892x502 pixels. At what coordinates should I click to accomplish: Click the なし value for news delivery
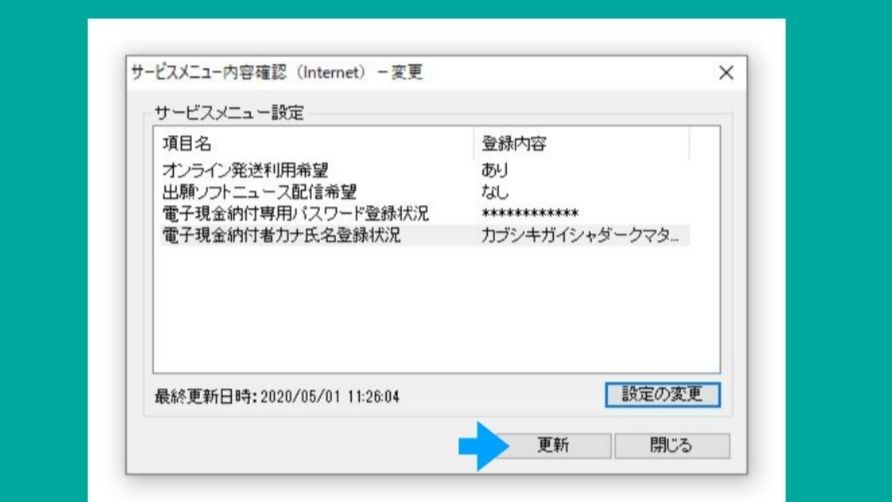tap(495, 192)
